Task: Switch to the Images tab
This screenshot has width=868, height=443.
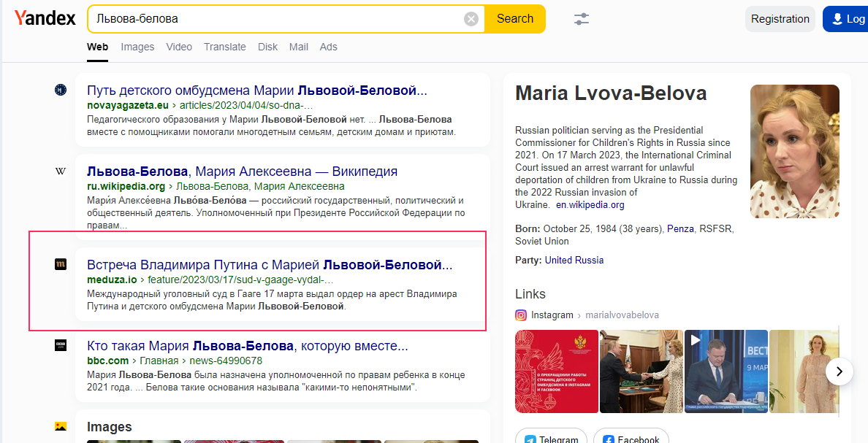Action: pyautogui.click(x=137, y=47)
